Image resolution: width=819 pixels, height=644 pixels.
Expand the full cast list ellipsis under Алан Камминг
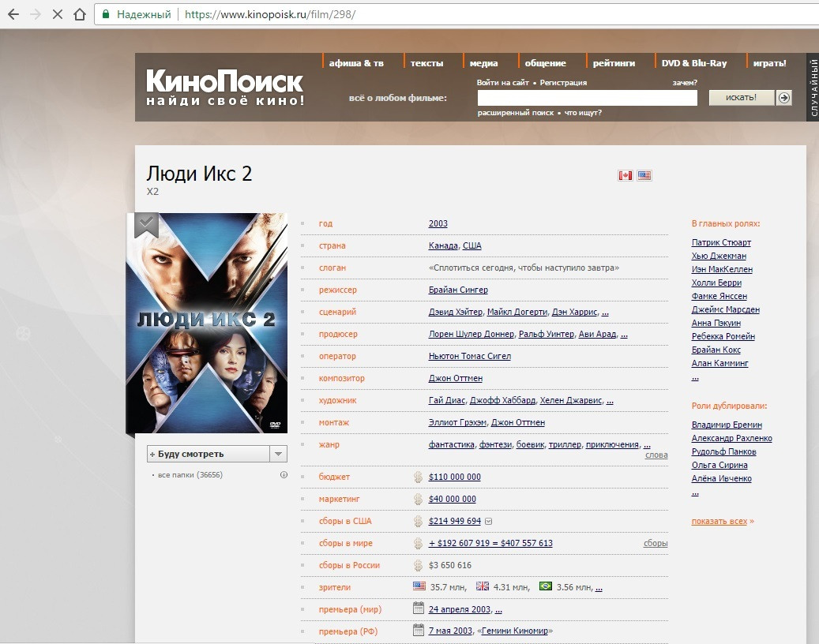695,378
